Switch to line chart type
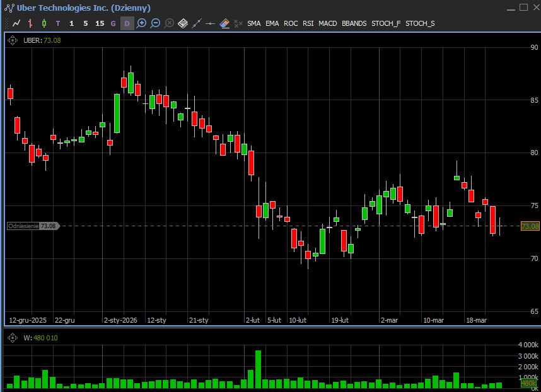Screen dimensions: 541x392 point(16,23)
